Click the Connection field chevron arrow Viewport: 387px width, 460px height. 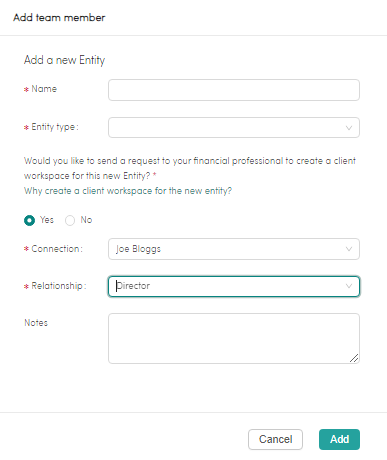[349, 249]
